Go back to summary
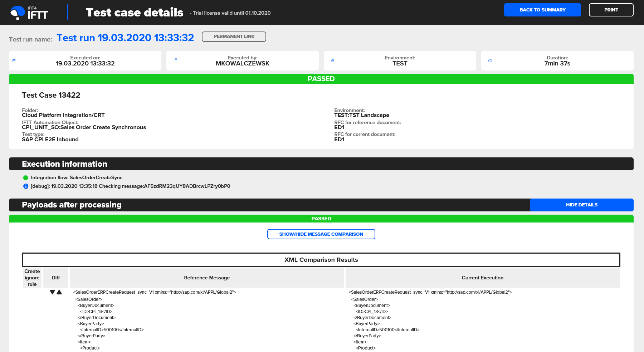Screen dimensions: 644x352 542,10
